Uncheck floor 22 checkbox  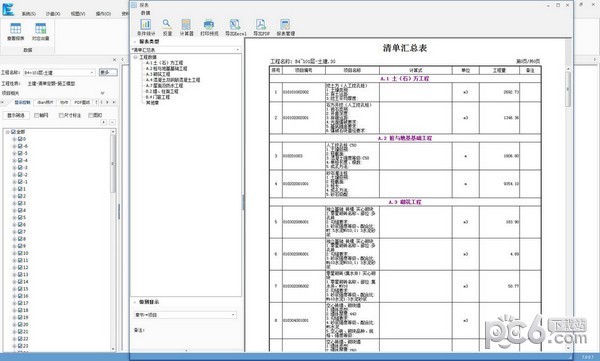coord(20,338)
